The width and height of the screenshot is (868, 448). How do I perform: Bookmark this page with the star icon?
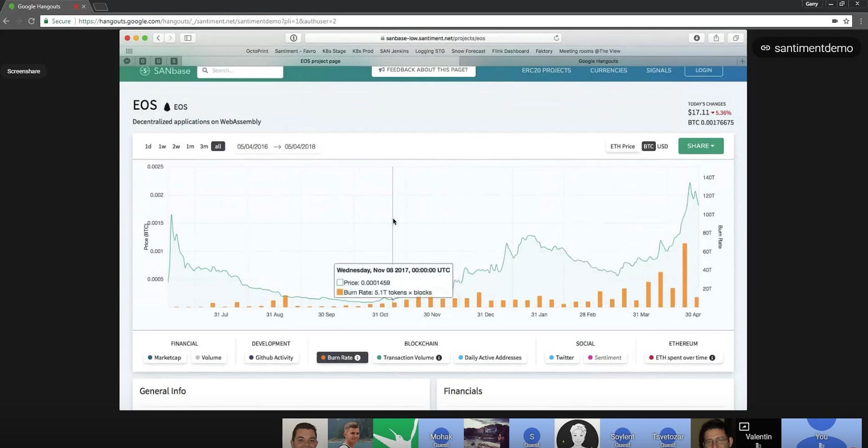point(846,21)
